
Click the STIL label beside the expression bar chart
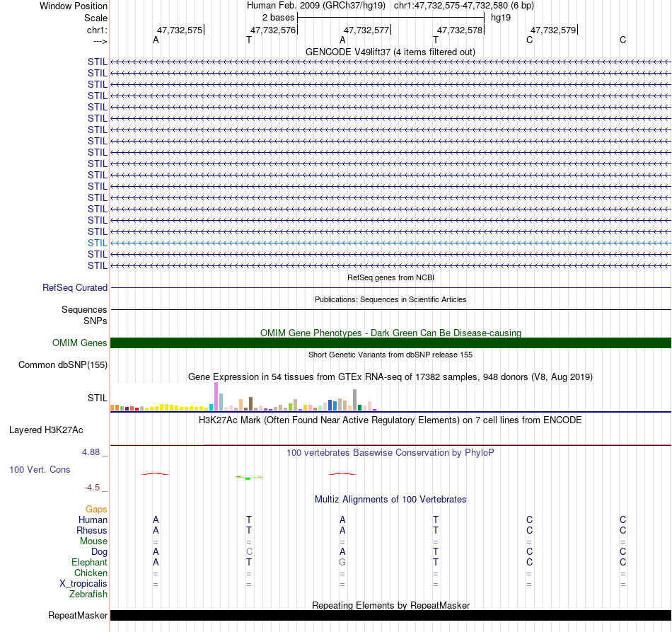point(98,398)
